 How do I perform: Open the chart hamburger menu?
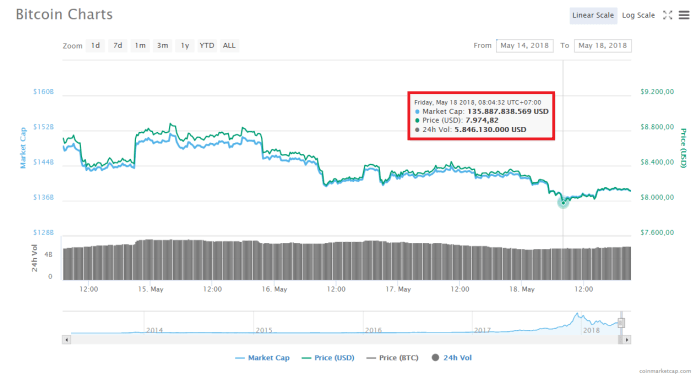coord(684,15)
